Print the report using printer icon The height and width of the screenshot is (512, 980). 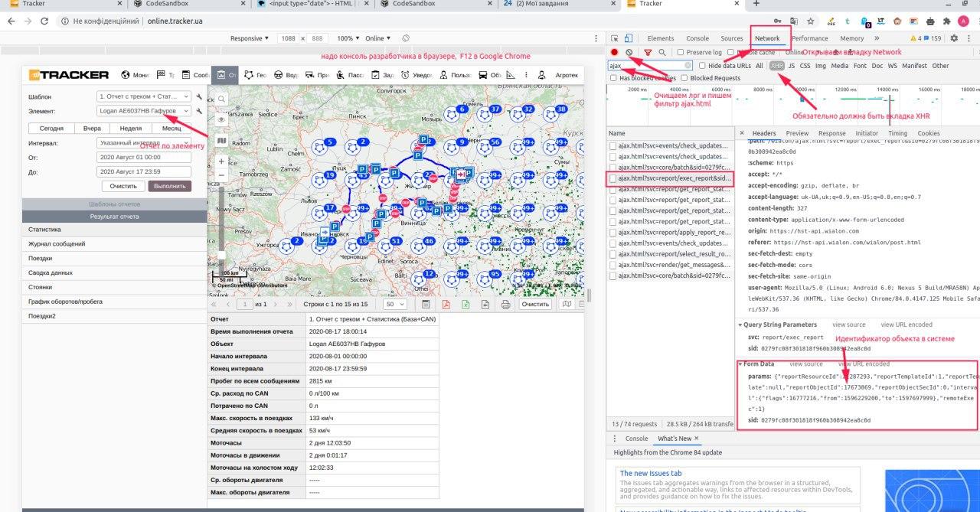(505, 304)
